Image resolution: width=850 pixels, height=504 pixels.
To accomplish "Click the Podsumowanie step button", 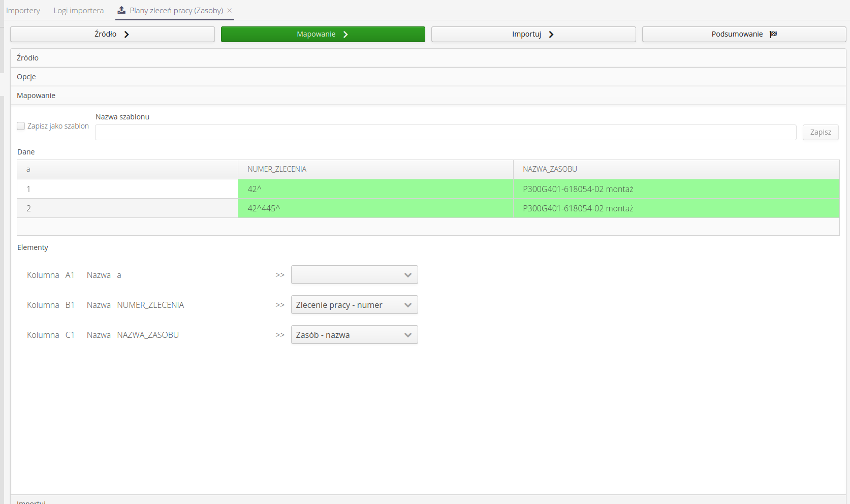I will coord(743,34).
